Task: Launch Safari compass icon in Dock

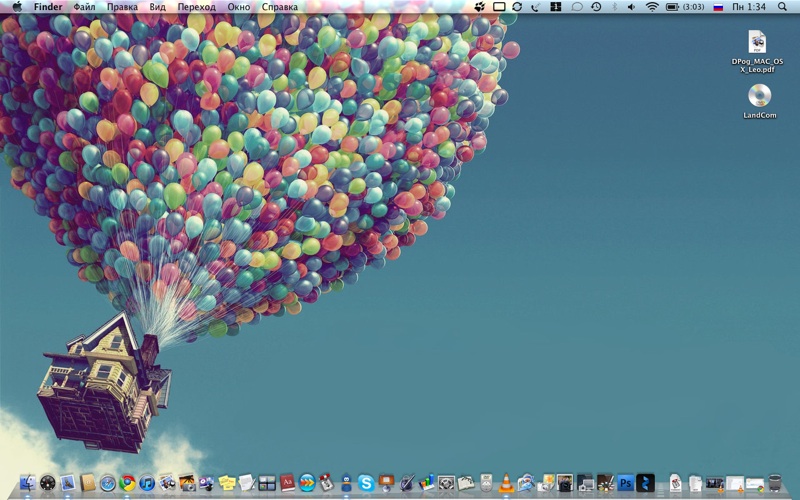Action: click(x=108, y=483)
